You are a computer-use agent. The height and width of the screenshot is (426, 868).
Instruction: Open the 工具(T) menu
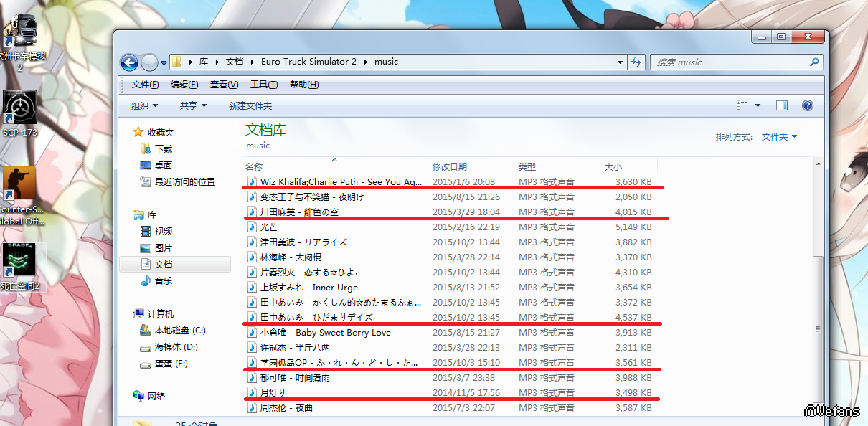263,85
